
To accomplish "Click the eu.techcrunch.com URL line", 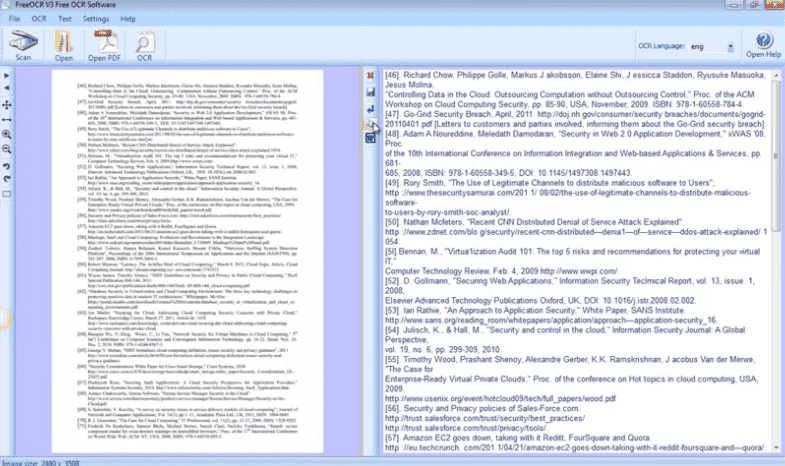I will click(x=575, y=447).
